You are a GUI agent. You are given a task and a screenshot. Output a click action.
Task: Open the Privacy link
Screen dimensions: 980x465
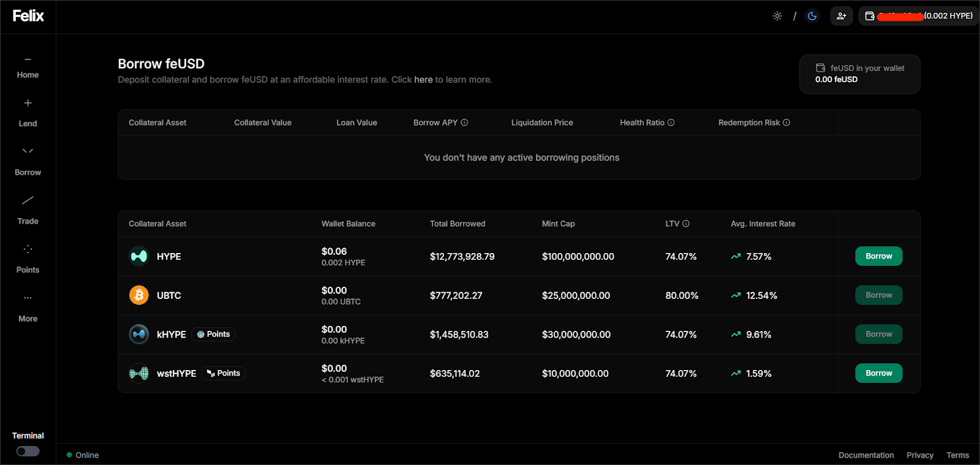[x=920, y=455]
